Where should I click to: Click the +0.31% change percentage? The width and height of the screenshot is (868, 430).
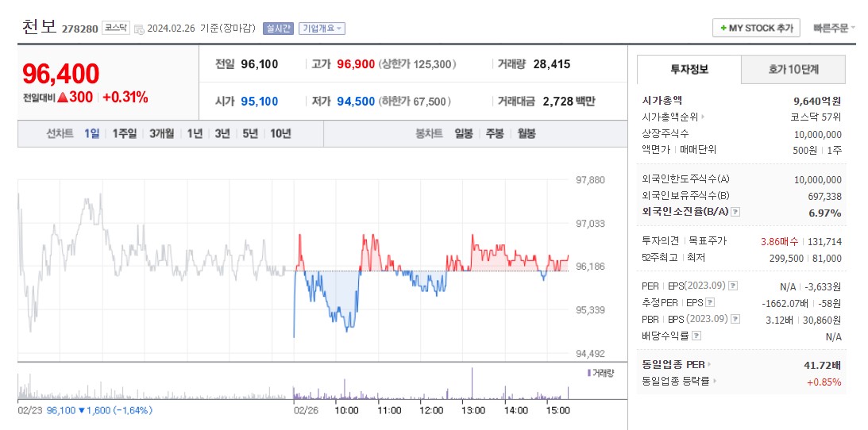125,98
